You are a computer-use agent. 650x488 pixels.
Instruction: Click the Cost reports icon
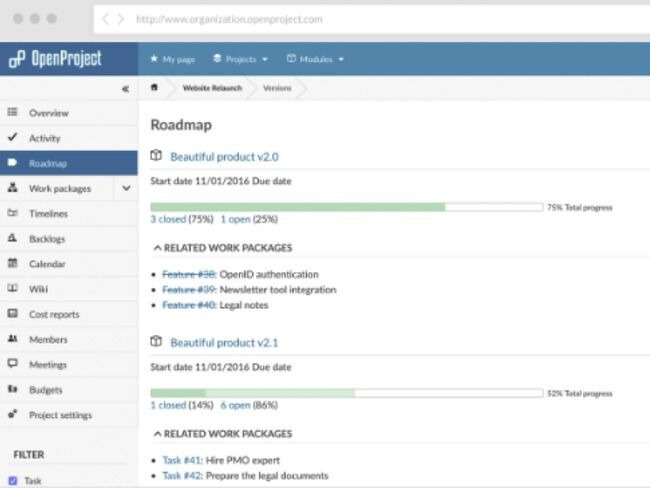[x=13, y=313]
